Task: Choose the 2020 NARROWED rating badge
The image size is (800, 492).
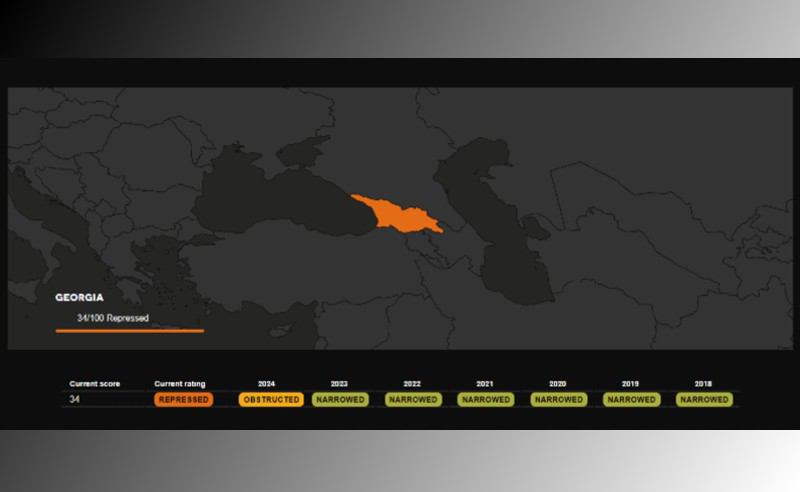Action: coord(558,399)
